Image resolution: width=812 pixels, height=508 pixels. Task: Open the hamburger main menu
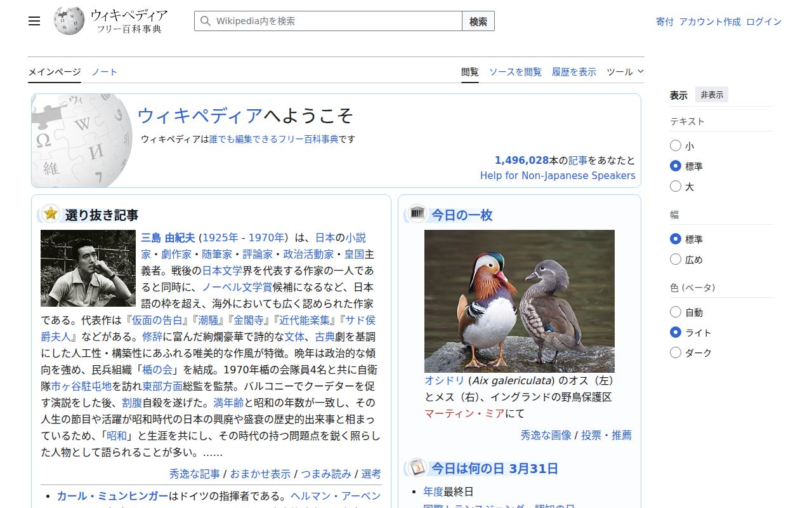tap(34, 21)
